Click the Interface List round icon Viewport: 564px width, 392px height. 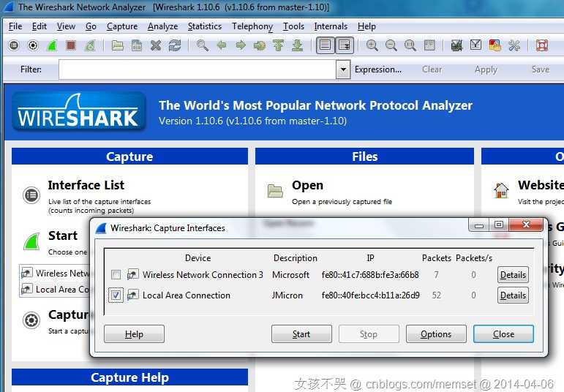[x=31, y=195]
